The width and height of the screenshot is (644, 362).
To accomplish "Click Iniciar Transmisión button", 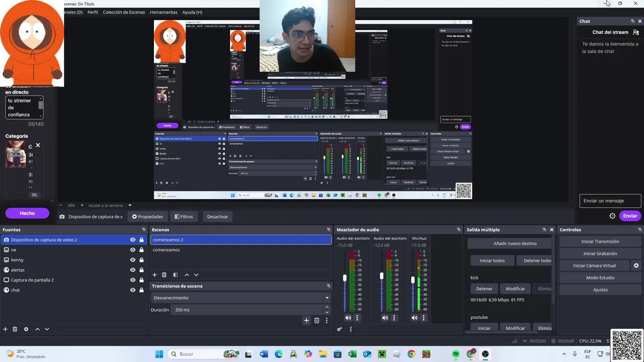I will pyautogui.click(x=600, y=241).
